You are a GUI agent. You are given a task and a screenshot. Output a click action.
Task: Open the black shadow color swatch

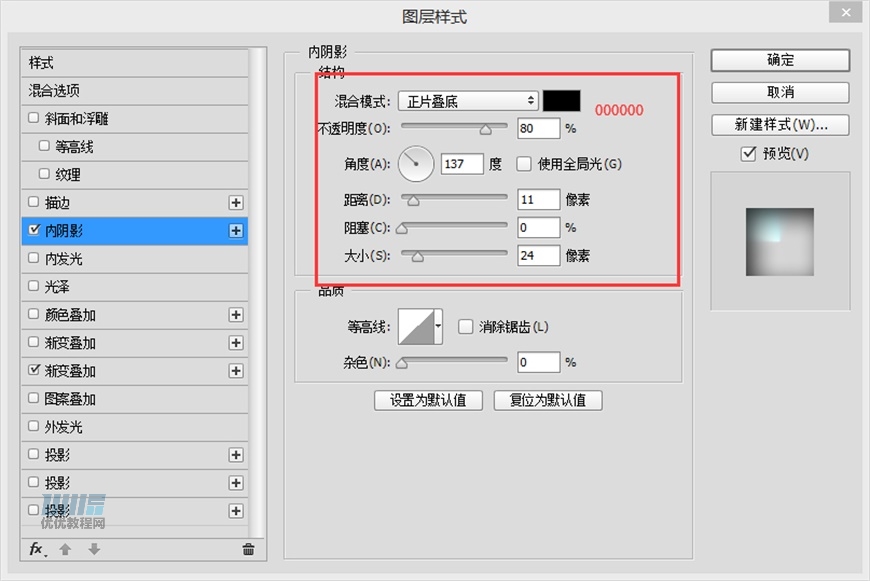coord(562,101)
